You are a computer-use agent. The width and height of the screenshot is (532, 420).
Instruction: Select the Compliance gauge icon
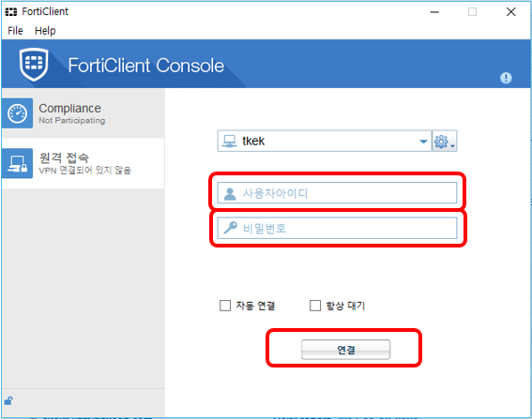click(17, 113)
